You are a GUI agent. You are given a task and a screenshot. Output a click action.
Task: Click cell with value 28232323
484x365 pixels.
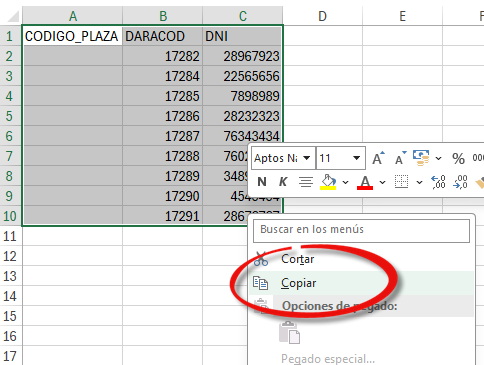(243, 116)
